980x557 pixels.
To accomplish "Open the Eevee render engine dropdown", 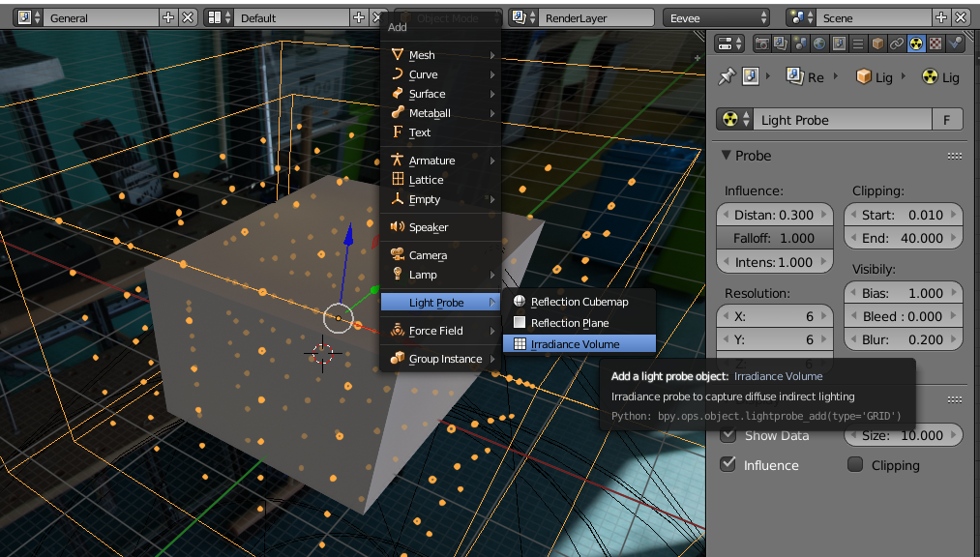I will click(716, 17).
